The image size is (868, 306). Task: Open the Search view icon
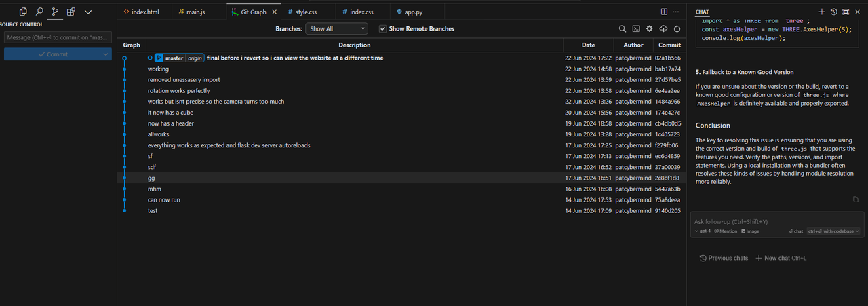click(39, 12)
